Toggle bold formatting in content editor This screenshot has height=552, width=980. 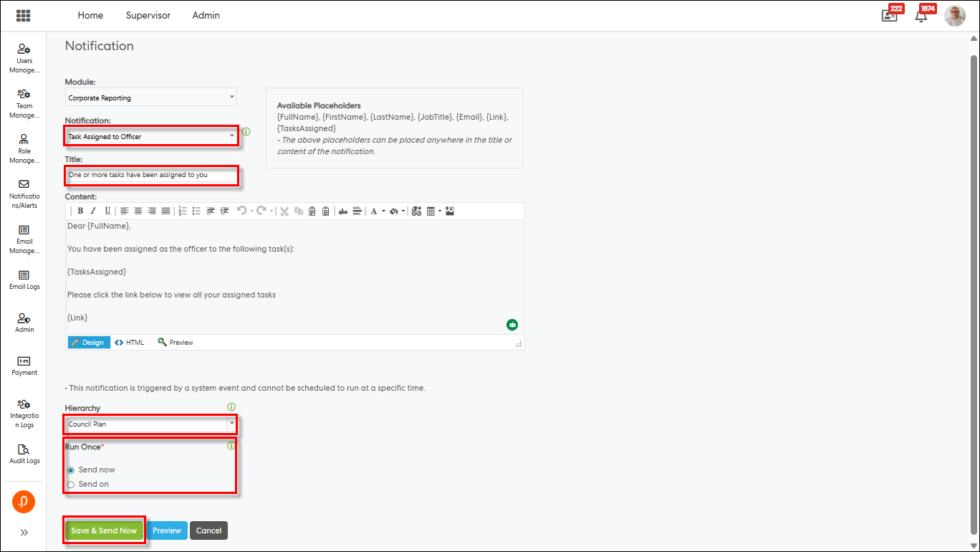pos(80,211)
